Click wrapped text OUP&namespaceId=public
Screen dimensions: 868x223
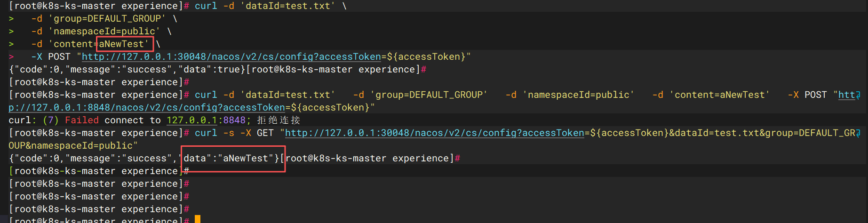click(x=71, y=146)
